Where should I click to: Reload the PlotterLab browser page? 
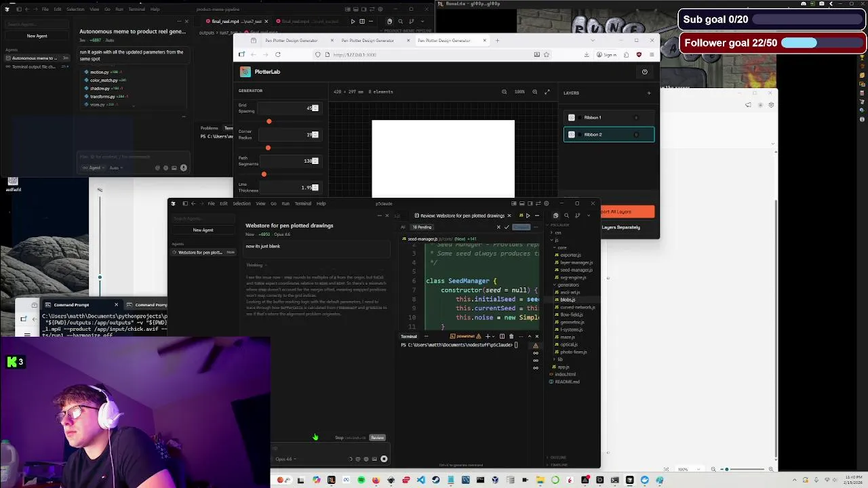tap(277, 55)
